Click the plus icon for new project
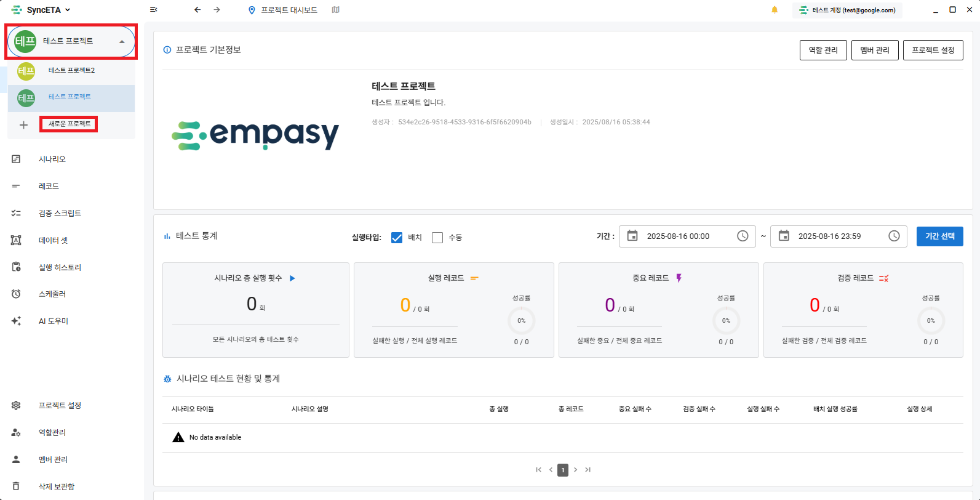The height and width of the screenshot is (500, 980). point(23,125)
